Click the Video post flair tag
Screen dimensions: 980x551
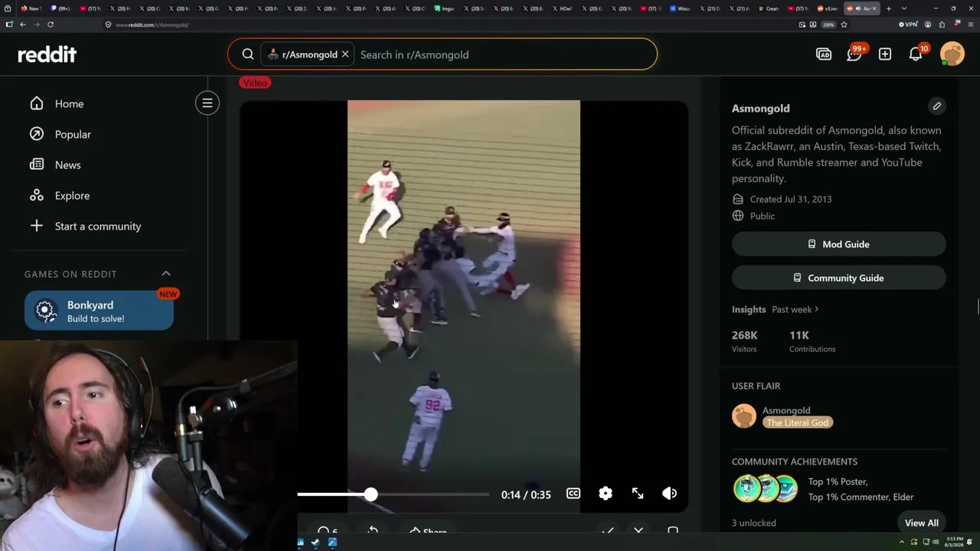[x=255, y=83]
